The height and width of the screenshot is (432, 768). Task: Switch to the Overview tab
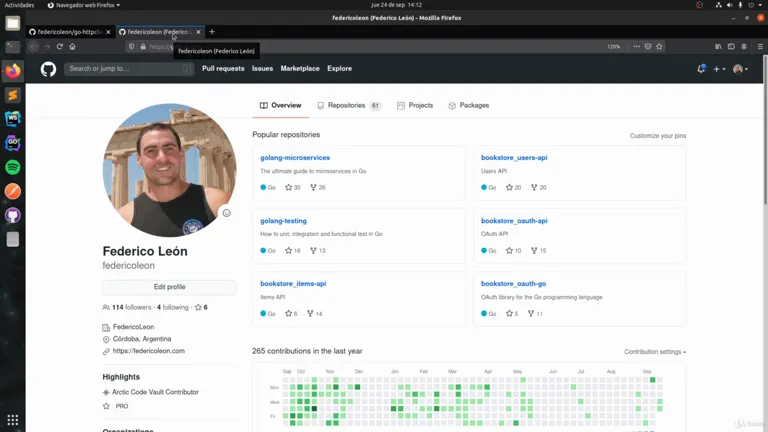tap(280, 105)
